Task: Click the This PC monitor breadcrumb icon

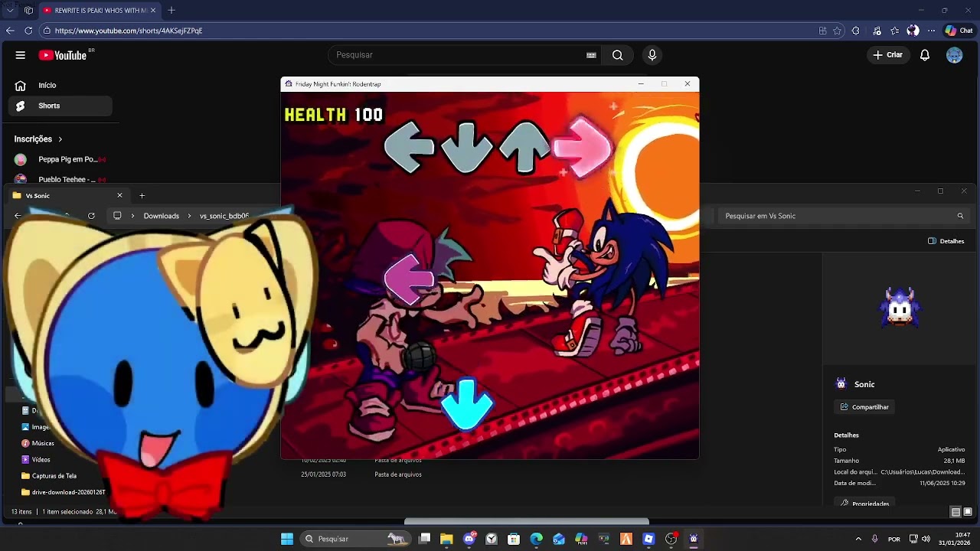Action: tap(117, 216)
